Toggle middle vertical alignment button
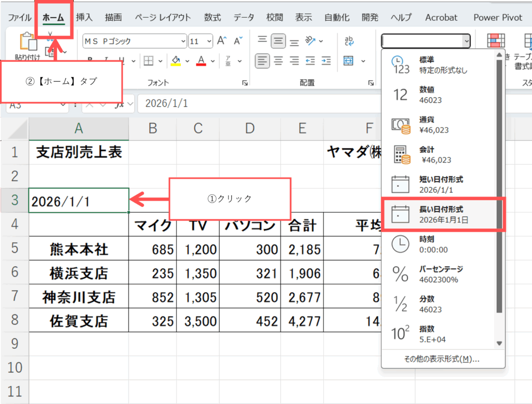This screenshot has width=532, height=404. (279, 41)
